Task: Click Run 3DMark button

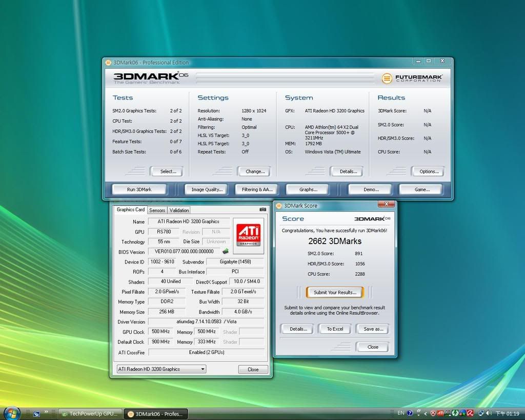Action: click(x=139, y=190)
